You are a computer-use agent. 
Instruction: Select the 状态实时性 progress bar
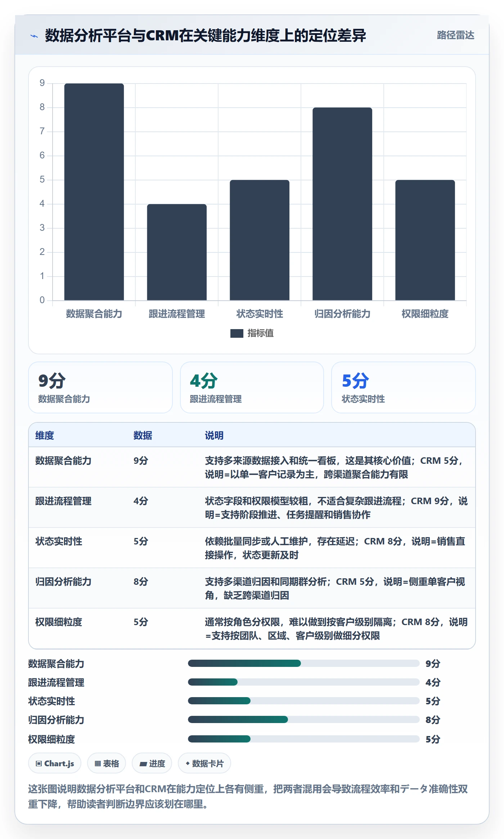click(303, 701)
